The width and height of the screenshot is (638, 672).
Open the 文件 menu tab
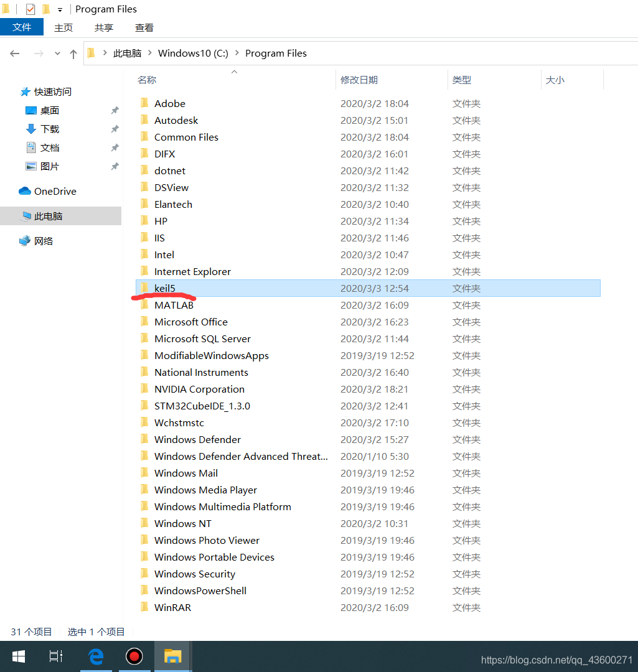click(21, 27)
